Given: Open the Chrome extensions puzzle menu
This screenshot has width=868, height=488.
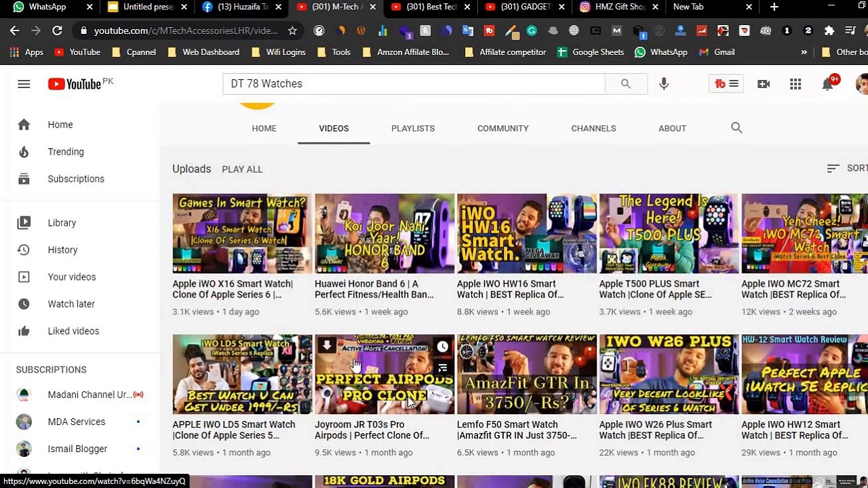Looking at the screenshot, I should 829,30.
